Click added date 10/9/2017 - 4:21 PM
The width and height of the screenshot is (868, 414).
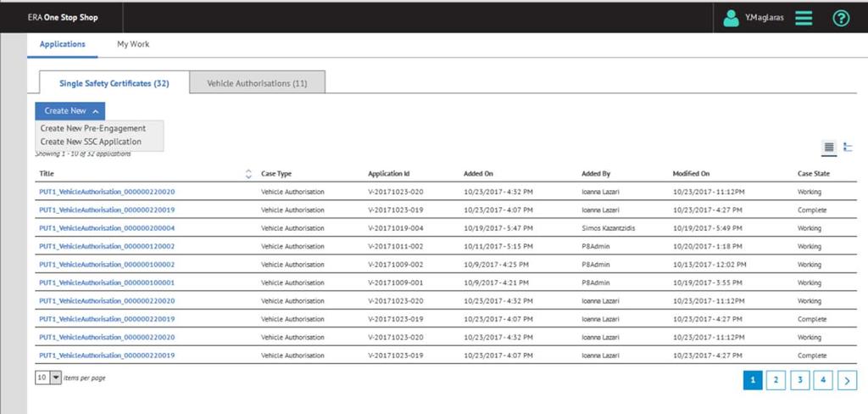tap(496, 283)
